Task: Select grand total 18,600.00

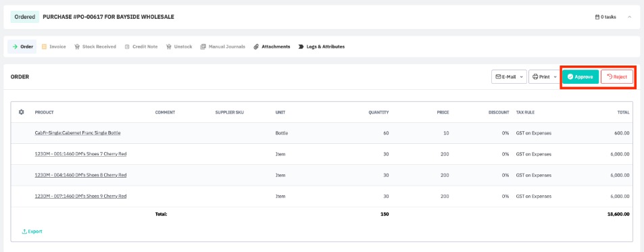Action: 618,214
